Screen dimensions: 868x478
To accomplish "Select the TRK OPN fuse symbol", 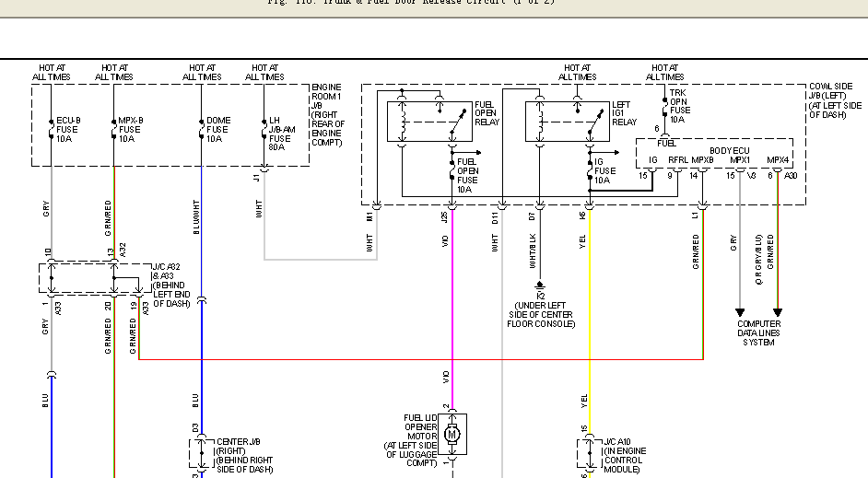I will 665,106.
